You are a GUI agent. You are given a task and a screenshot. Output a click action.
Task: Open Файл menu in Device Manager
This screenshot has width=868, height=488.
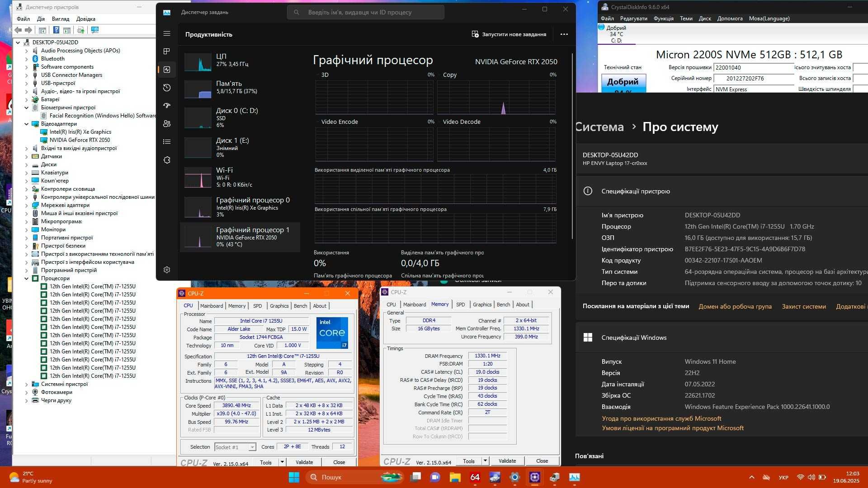tap(23, 19)
